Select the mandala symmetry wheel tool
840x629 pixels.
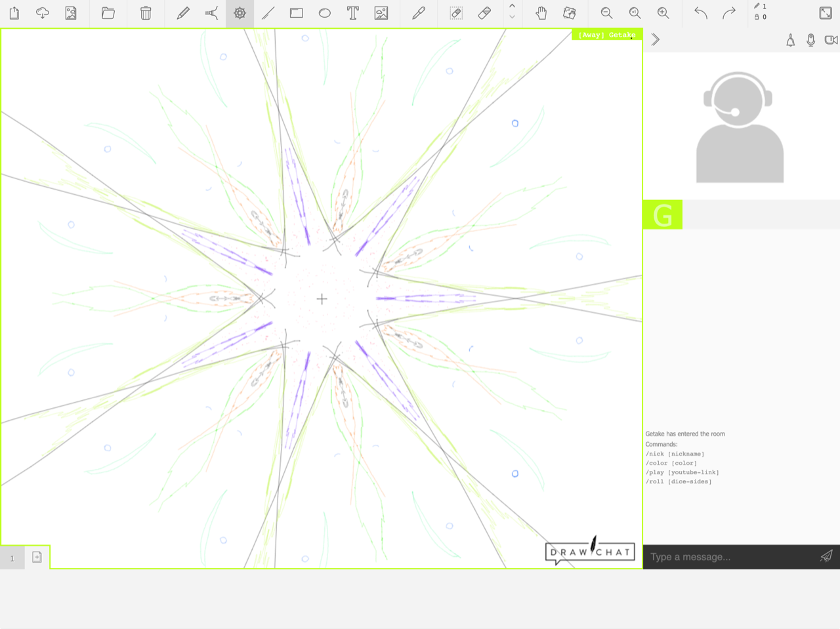[240, 13]
